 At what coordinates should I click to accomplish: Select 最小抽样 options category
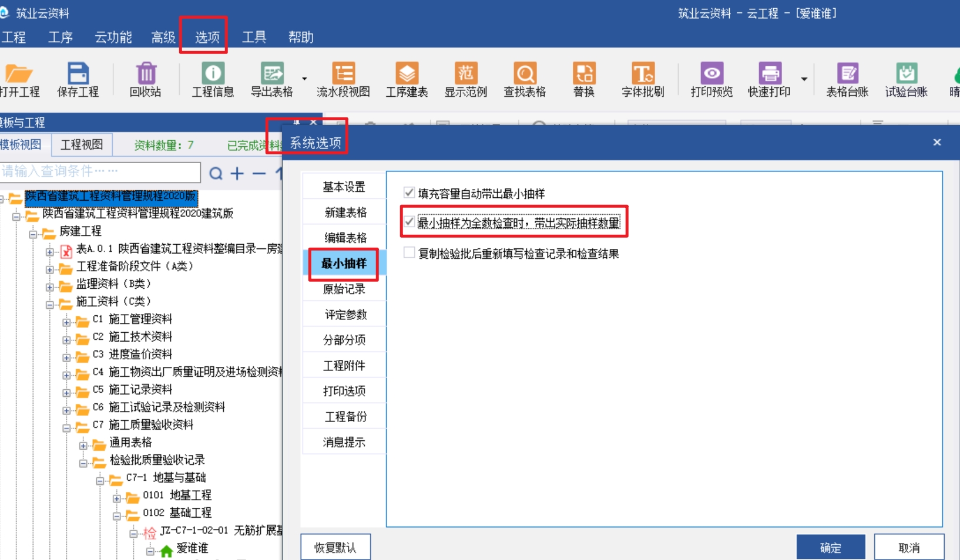344,263
